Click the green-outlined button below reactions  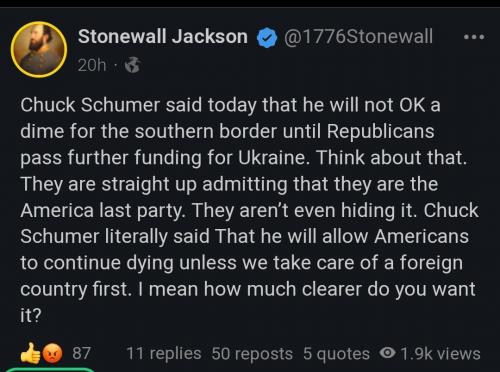click(x=50, y=370)
